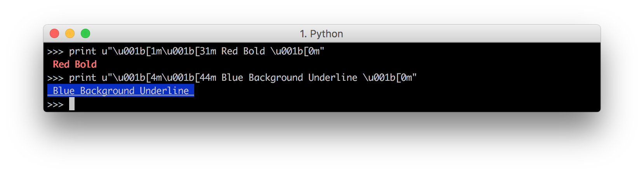The width and height of the screenshot is (644, 174).
Task: Click the blue-highlighted "Blue Background Underline" output
Action: coord(121,91)
